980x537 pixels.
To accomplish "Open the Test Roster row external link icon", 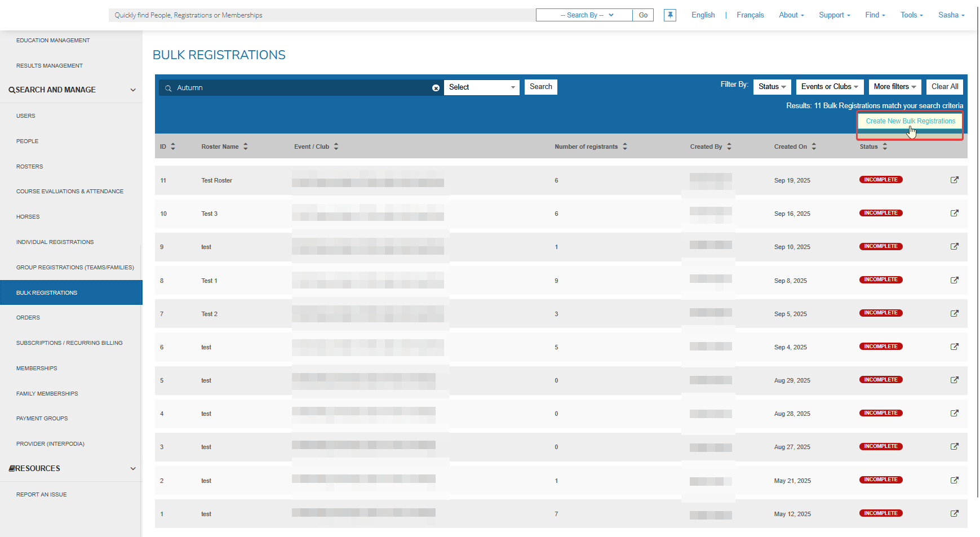I will 954,180.
